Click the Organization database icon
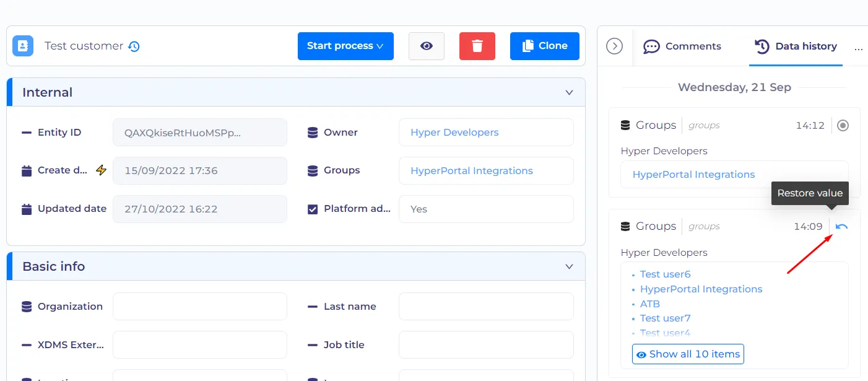The image size is (868, 381). 27,307
